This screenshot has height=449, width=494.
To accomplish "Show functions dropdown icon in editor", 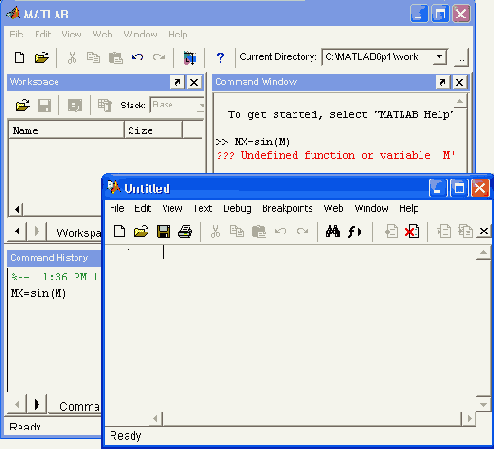I will pyautogui.click(x=355, y=232).
